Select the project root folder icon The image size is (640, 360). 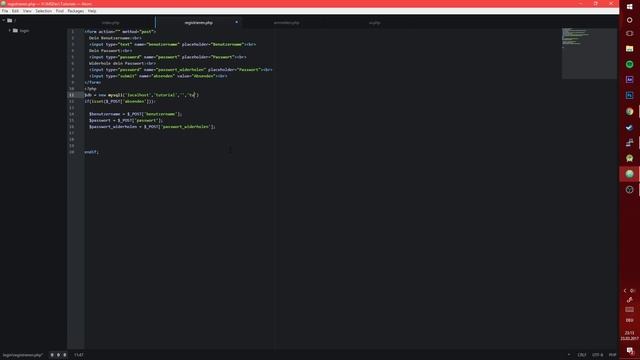pos(9,20)
